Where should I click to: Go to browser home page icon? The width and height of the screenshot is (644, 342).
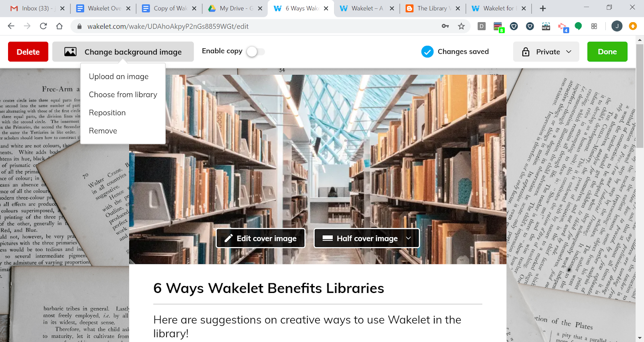coord(59,26)
